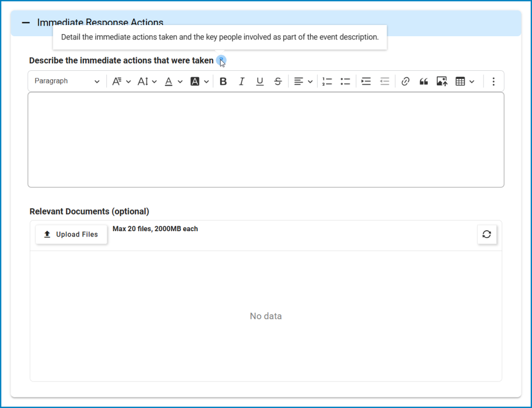Click the help icon beside immediate actions label

(221, 61)
